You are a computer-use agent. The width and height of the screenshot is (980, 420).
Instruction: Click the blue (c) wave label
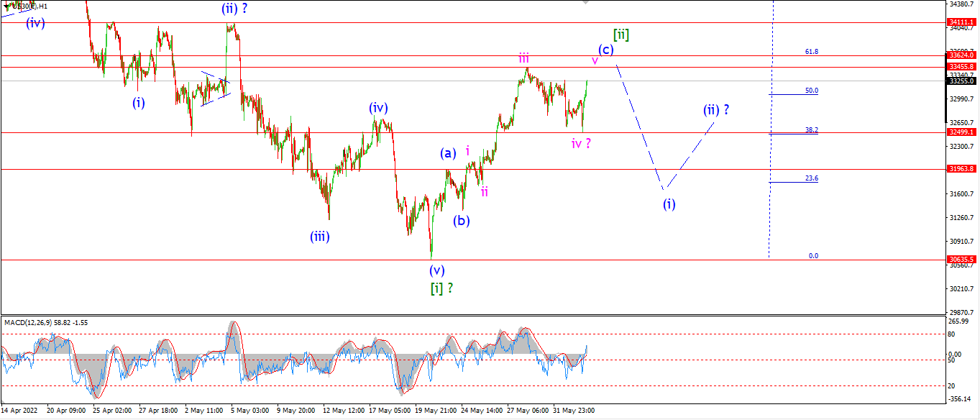(605, 50)
